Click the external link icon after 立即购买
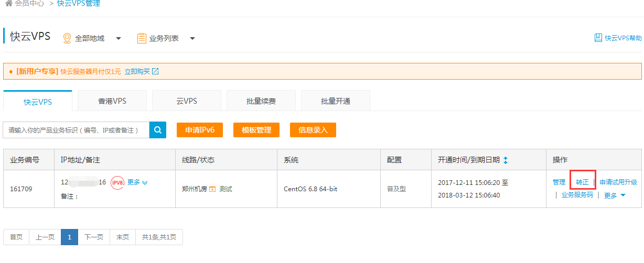 click(x=155, y=71)
